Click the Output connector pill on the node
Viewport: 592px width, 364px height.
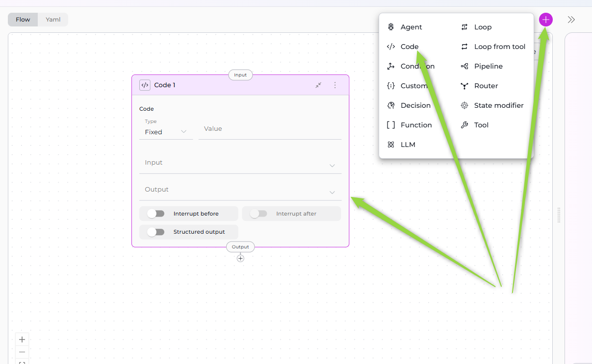click(240, 247)
